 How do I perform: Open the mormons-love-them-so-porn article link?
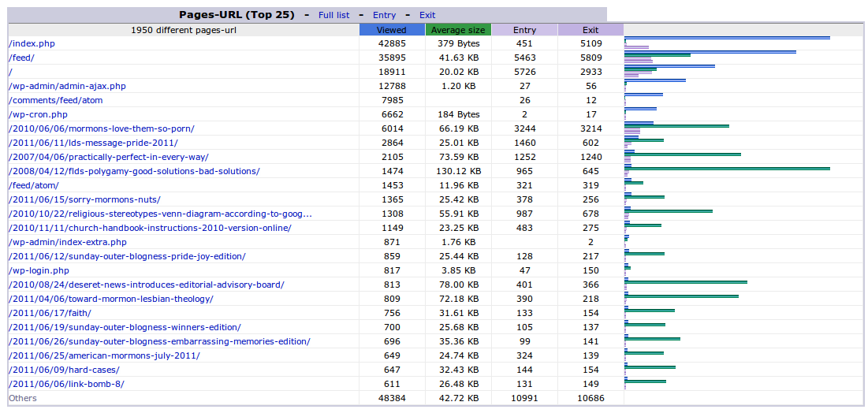pos(101,128)
